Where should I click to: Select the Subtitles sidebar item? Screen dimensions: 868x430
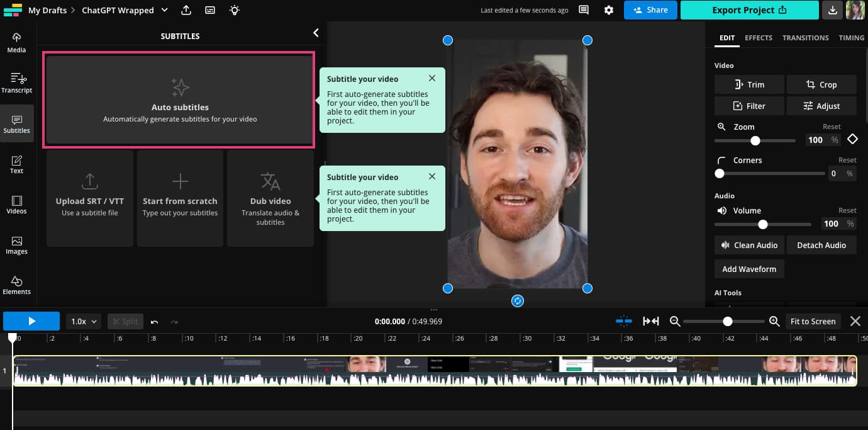point(16,123)
